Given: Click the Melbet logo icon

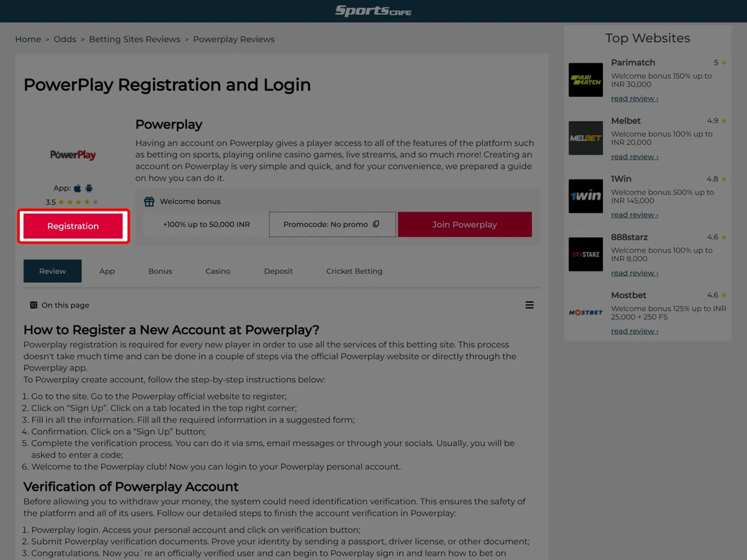Looking at the screenshot, I should (585, 138).
